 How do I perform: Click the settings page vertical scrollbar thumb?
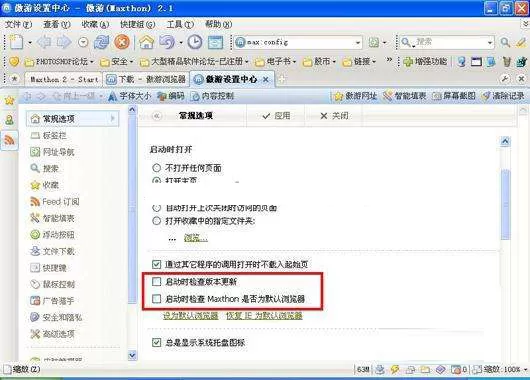pyautogui.click(x=506, y=204)
